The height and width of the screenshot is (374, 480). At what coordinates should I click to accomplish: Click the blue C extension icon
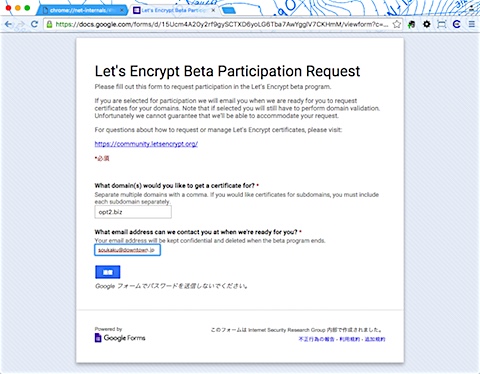pos(457,24)
